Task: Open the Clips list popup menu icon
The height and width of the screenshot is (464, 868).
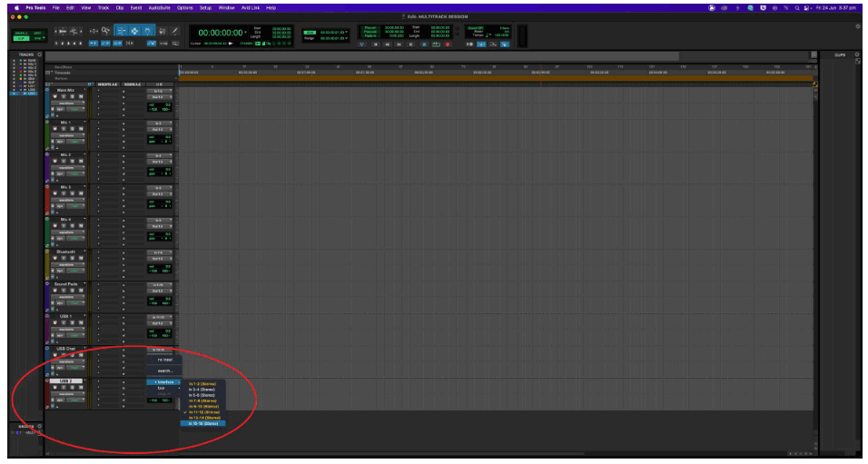Action: point(857,54)
